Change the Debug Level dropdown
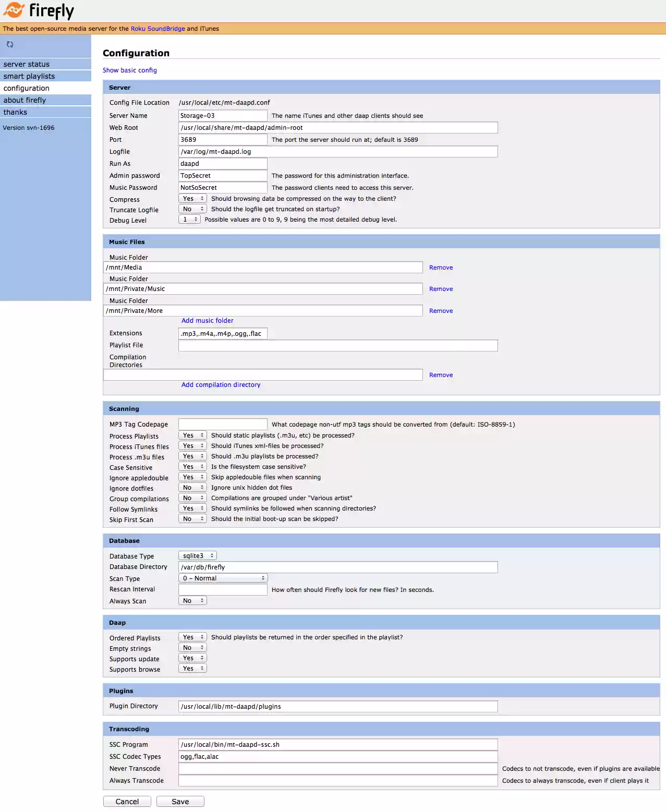This screenshot has height=812, width=666. [189, 220]
